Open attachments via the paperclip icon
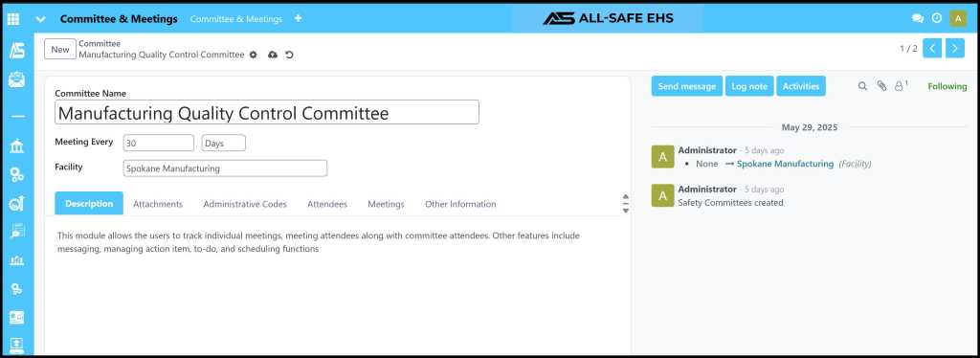 pyautogui.click(x=881, y=86)
